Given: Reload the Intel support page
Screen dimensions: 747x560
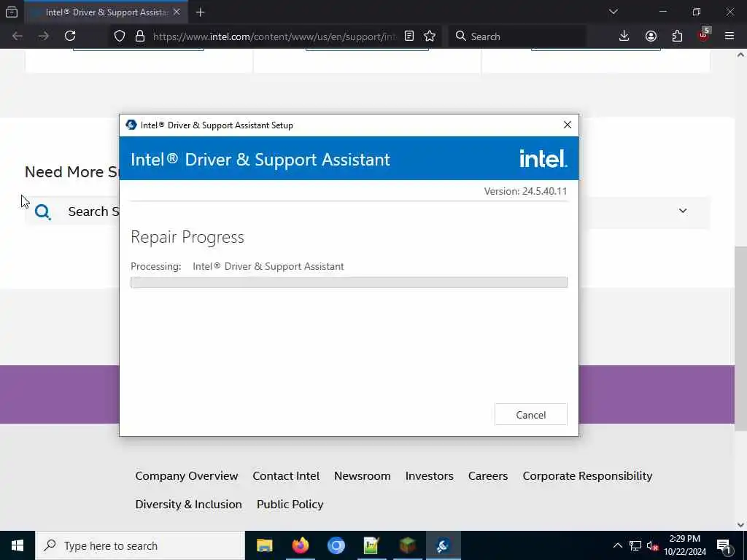Looking at the screenshot, I should click(x=70, y=36).
